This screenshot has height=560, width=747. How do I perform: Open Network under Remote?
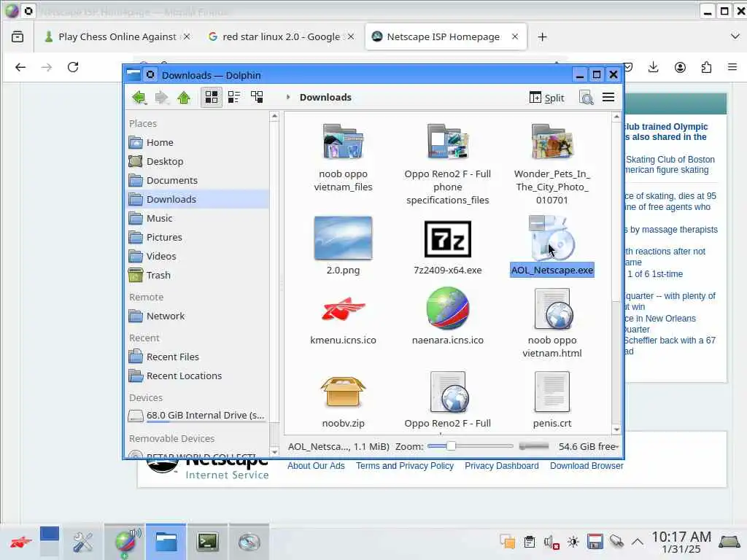tap(198, 316)
